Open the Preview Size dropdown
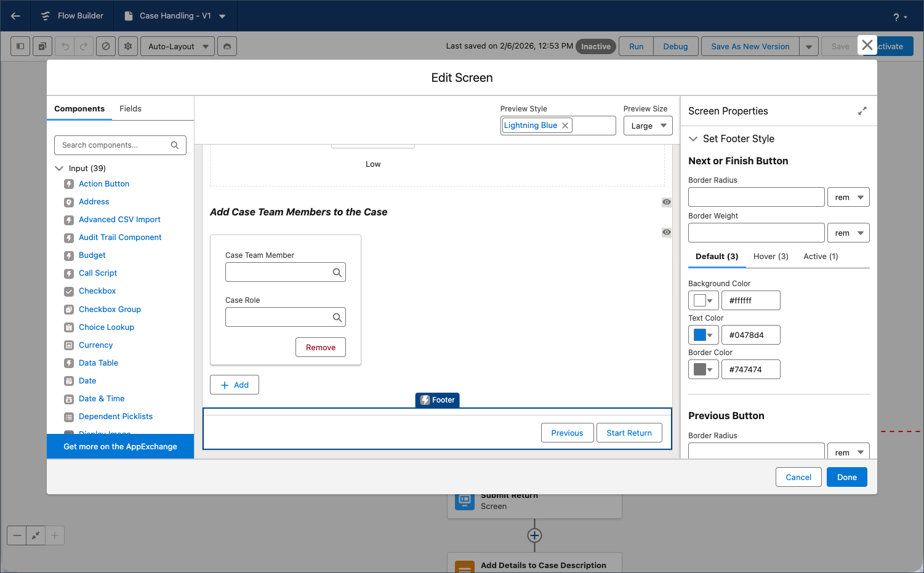Viewport: 924px width, 573px height. click(x=648, y=126)
